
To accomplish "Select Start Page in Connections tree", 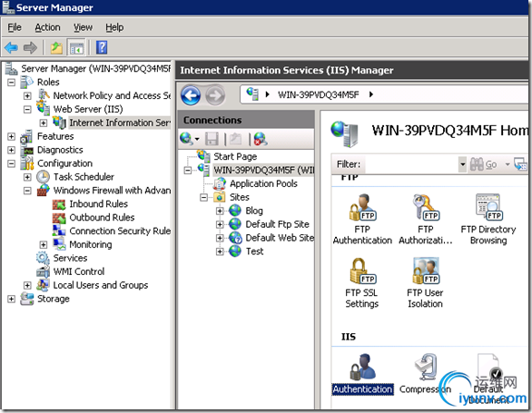I will [235, 156].
